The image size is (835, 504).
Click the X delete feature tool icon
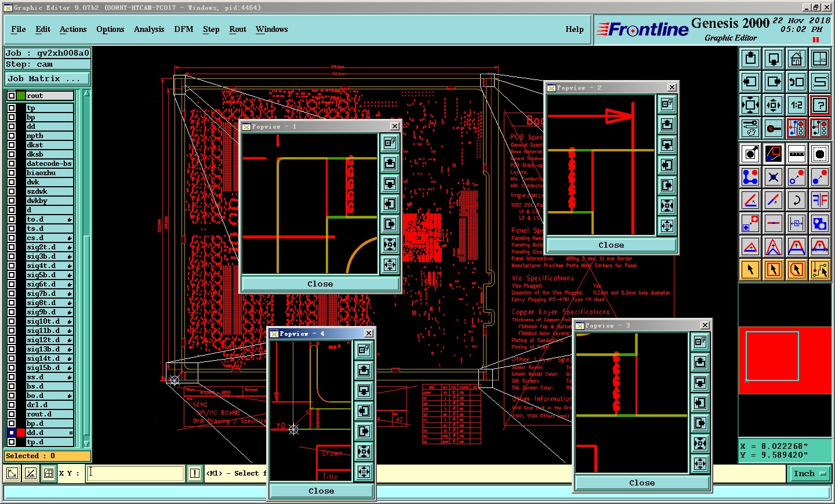point(774,177)
